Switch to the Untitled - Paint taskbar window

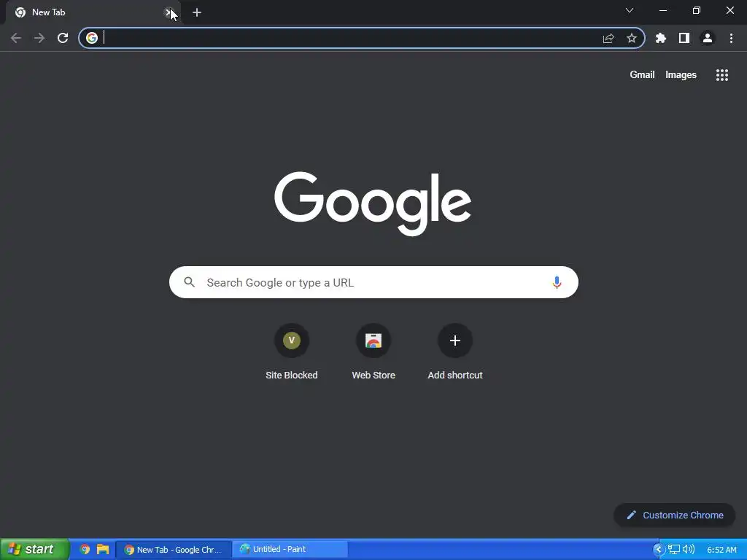290,550
